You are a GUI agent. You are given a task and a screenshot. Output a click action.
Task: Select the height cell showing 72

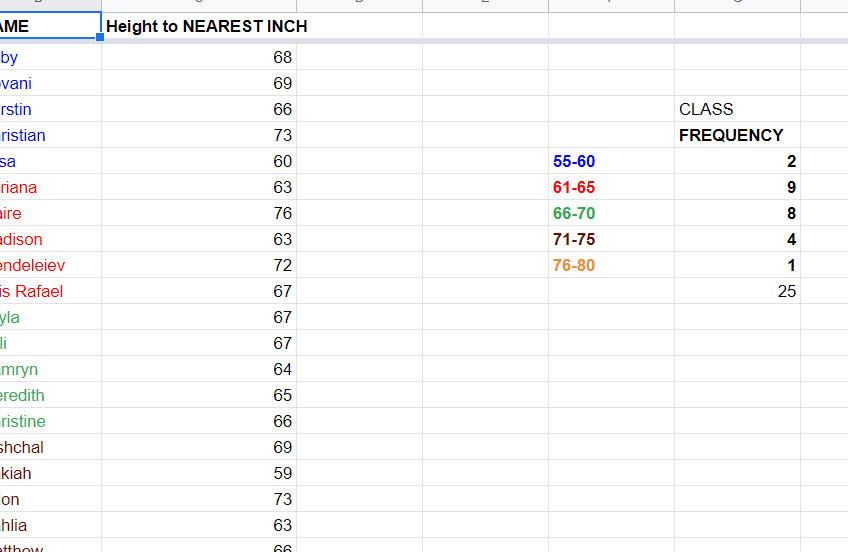tap(199, 265)
